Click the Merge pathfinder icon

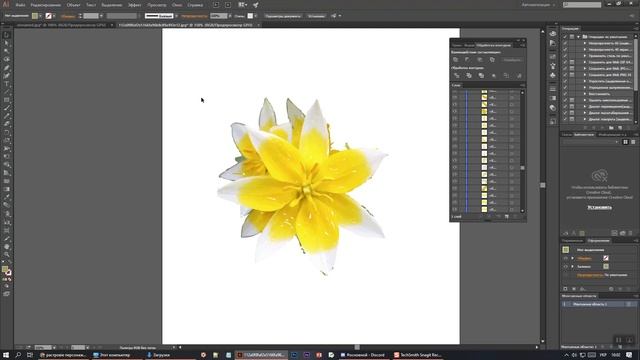coord(481,76)
